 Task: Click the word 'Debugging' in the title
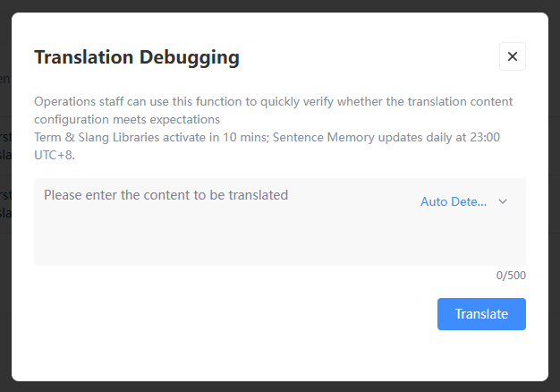click(190, 57)
